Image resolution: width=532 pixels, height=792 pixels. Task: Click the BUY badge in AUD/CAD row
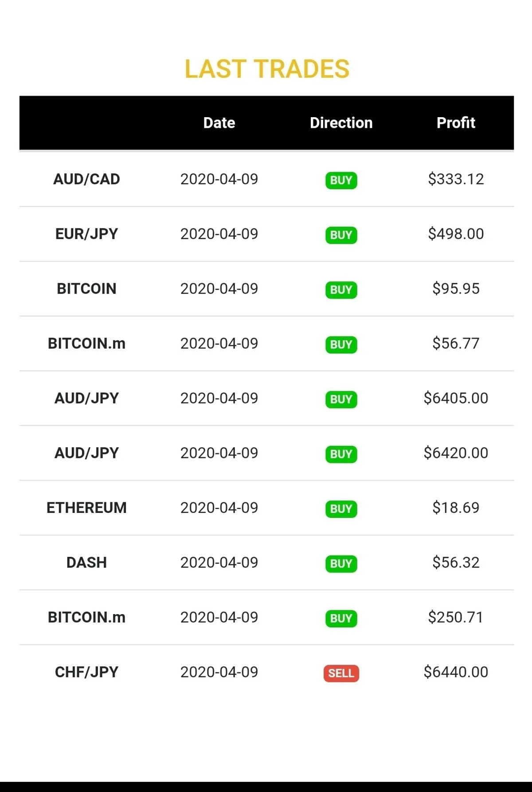(341, 180)
